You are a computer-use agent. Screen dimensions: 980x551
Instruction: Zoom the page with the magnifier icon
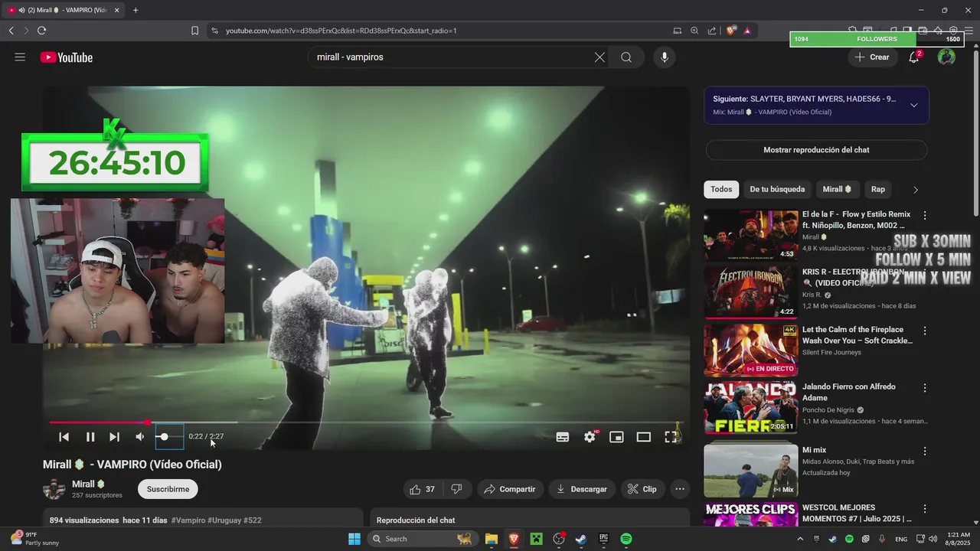[x=694, y=31]
